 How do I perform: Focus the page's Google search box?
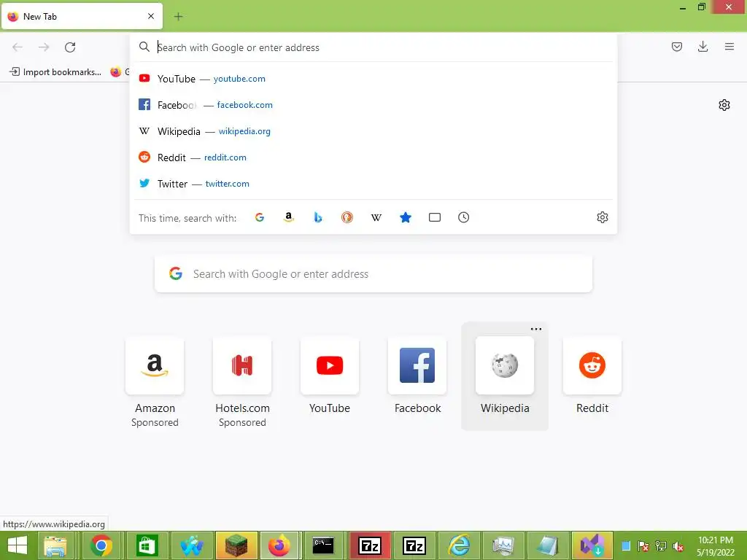(x=373, y=274)
